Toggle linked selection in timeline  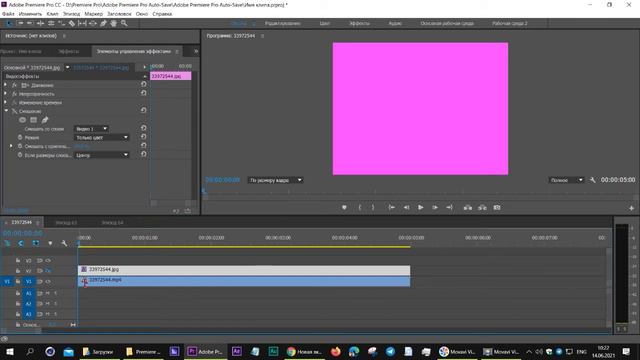pos(36,243)
